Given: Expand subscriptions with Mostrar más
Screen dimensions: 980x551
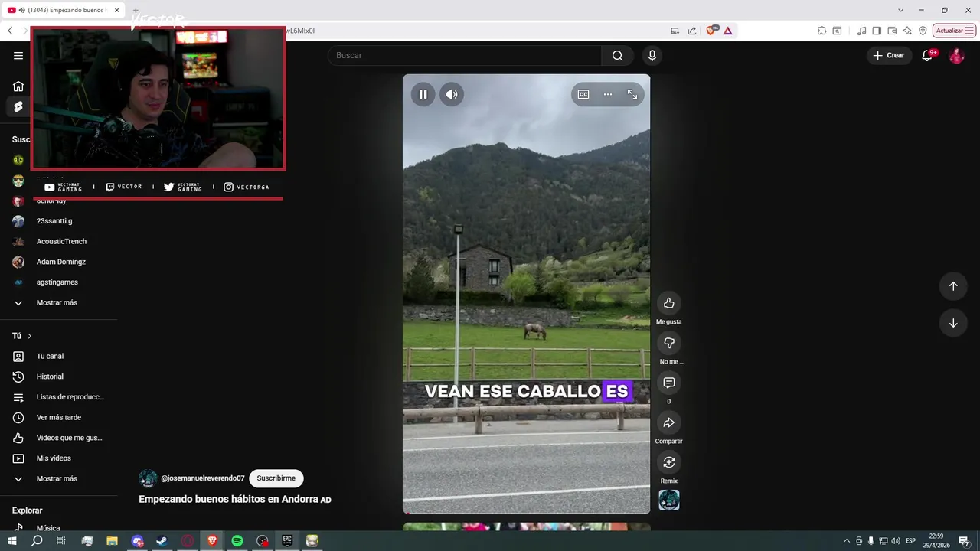Looking at the screenshot, I should [x=58, y=302].
